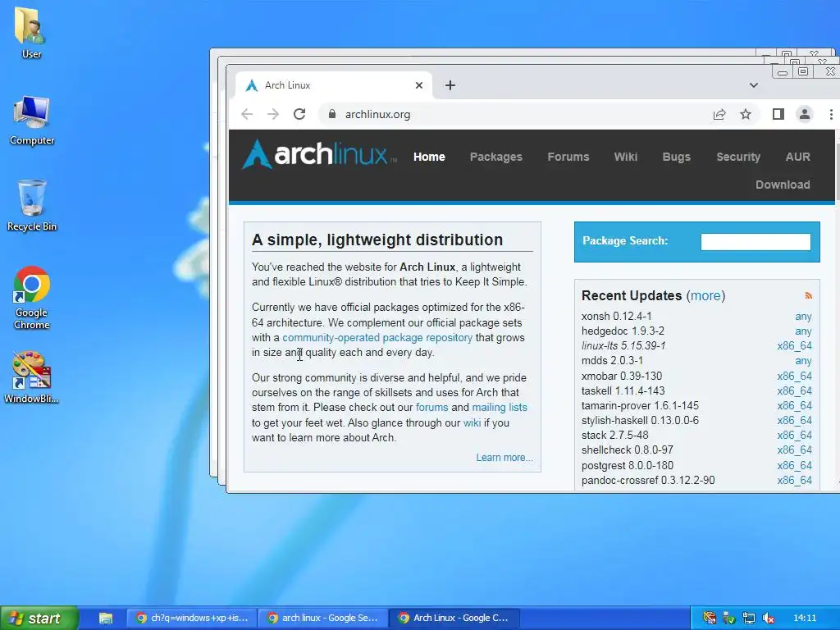Share this page via share icon
Image resolution: width=840 pixels, height=630 pixels.
(719, 114)
